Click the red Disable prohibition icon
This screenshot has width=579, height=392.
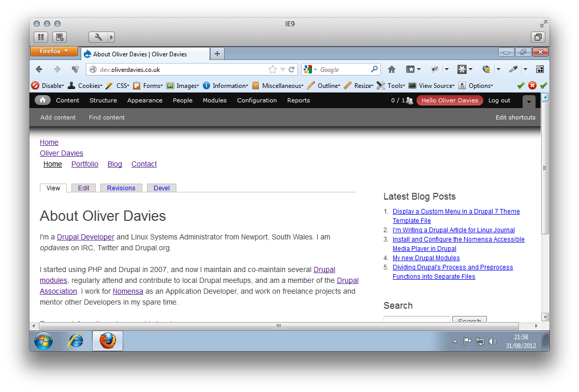(35, 85)
